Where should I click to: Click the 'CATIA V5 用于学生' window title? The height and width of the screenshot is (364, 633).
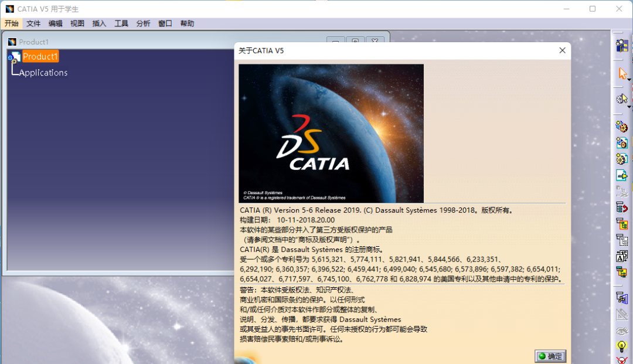tap(48, 9)
